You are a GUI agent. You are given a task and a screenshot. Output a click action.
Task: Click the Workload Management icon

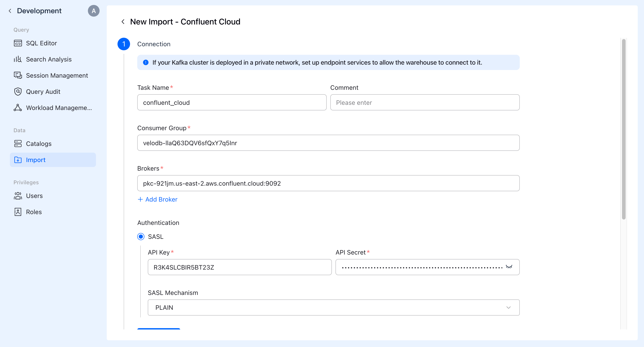point(18,108)
